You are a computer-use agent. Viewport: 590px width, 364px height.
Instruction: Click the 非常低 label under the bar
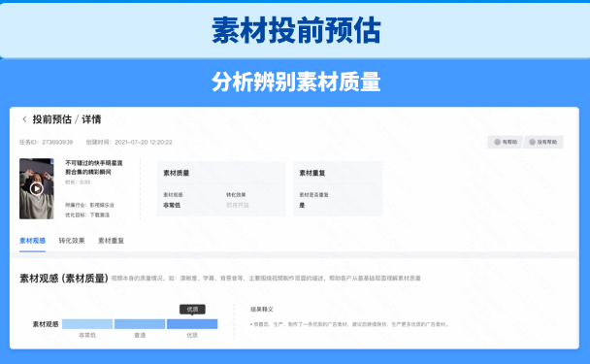(87, 335)
